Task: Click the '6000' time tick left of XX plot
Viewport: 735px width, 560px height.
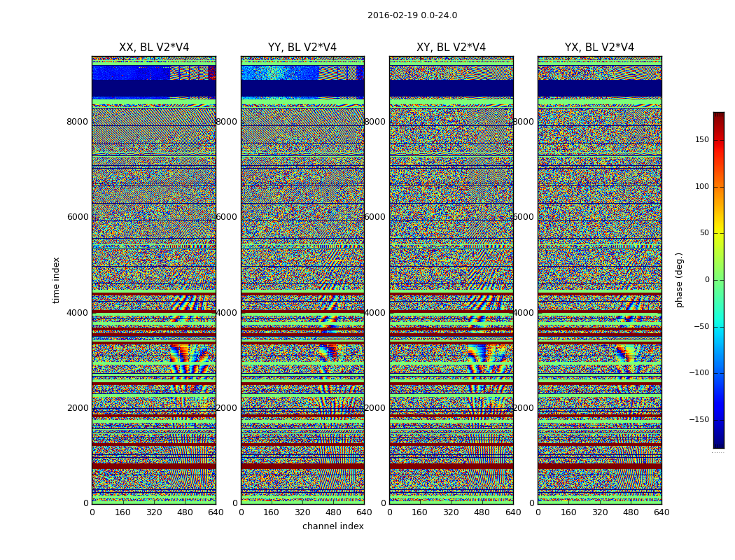Action: [77, 217]
